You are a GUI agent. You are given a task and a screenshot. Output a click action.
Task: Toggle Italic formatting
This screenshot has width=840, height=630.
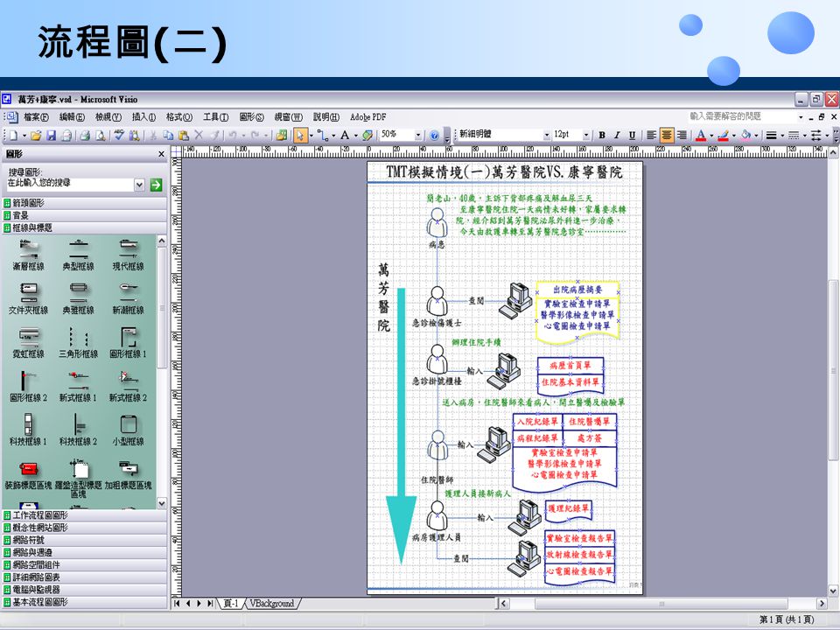[x=617, y=136]
